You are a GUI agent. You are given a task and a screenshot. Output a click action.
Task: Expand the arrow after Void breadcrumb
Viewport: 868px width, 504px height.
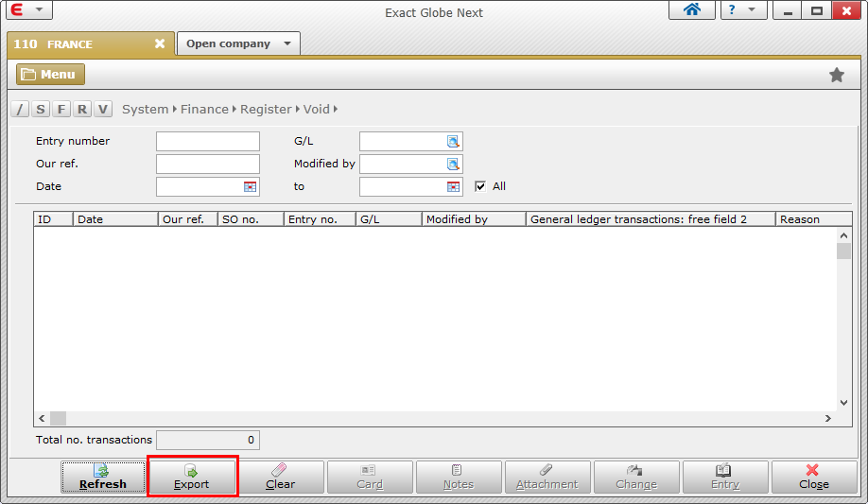[x=336, y=109]
